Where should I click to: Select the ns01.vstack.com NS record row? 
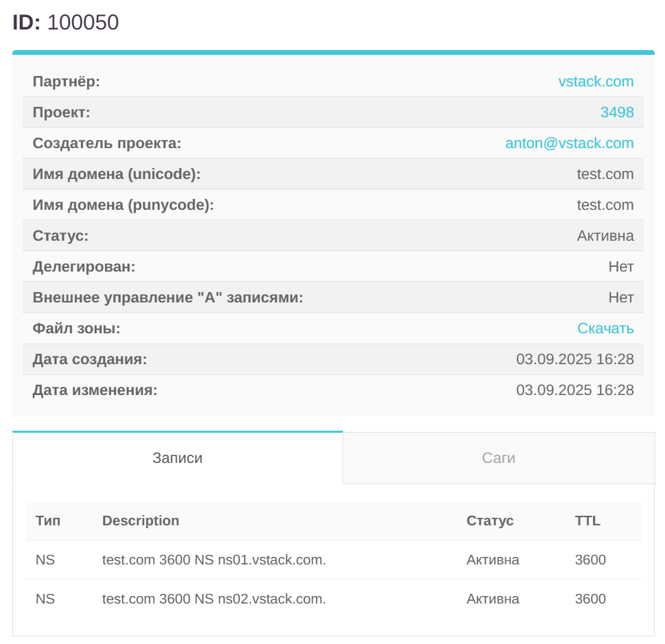point(214,560)
